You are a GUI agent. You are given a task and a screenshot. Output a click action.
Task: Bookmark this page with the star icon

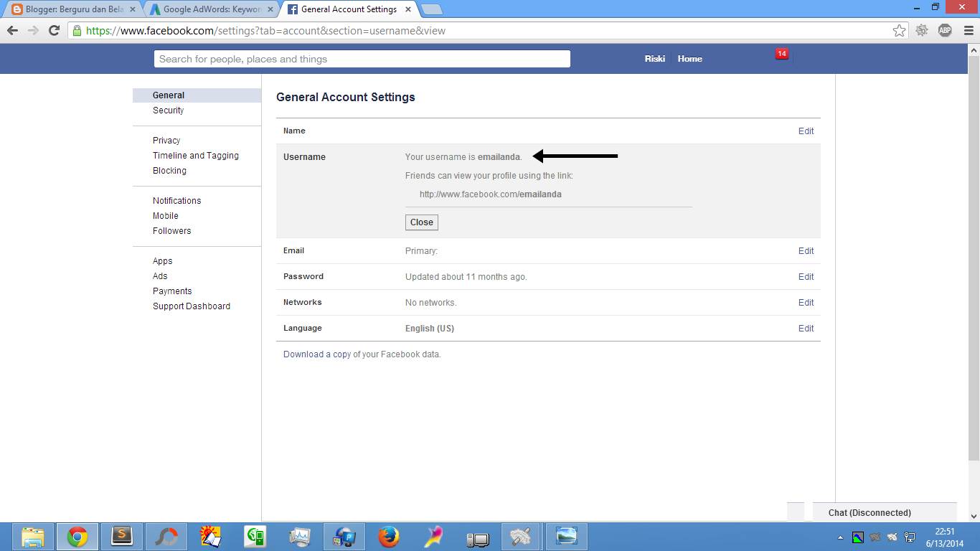click(899, 30)
